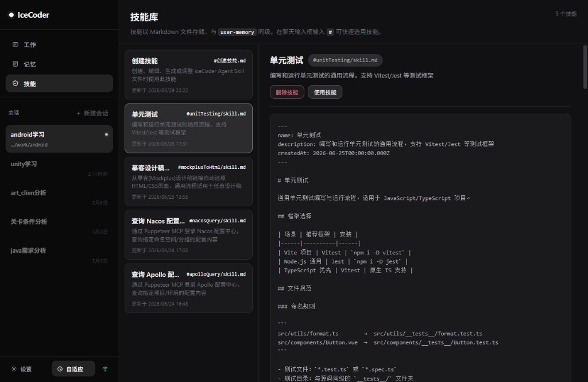This screenshot has height=382, width=588.
Task: Click the 更新于 2026/06/24 16:48 timestamp
Action: click(x=160, y=304)
